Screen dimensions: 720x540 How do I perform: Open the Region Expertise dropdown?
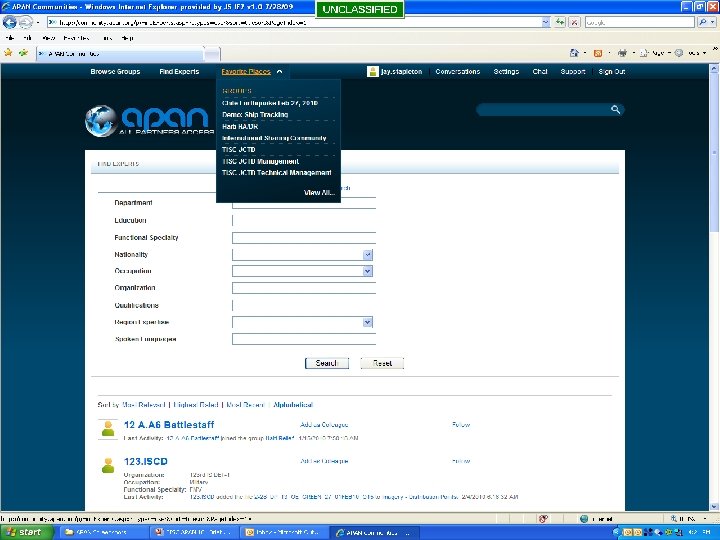coord(367,322)
